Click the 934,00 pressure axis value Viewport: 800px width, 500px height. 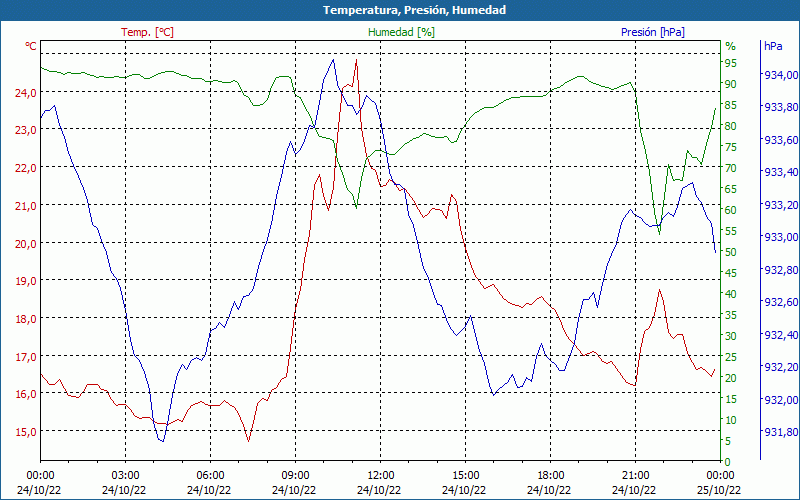click(x=781, y=75)
